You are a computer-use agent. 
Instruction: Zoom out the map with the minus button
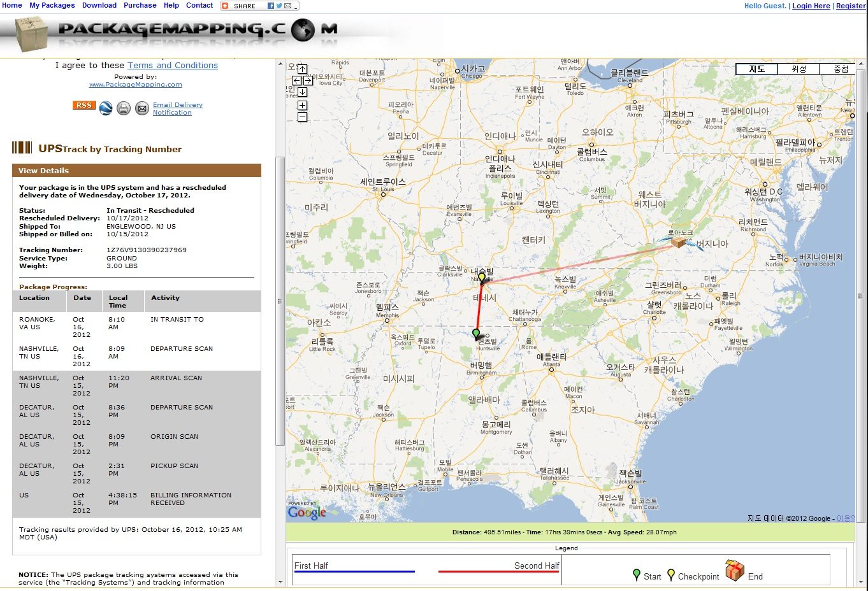tap(303, 117)
